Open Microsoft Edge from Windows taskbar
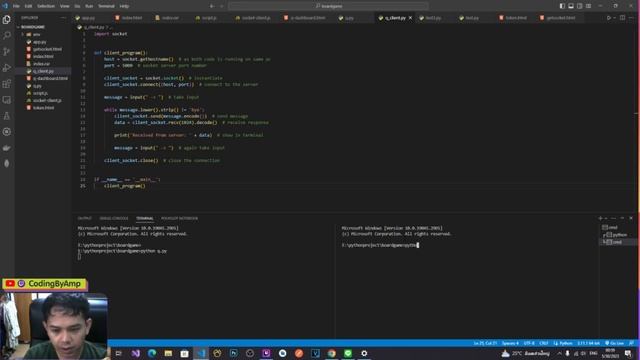The height and width of the screenshot is (360, 640). [x=152, y=353]
